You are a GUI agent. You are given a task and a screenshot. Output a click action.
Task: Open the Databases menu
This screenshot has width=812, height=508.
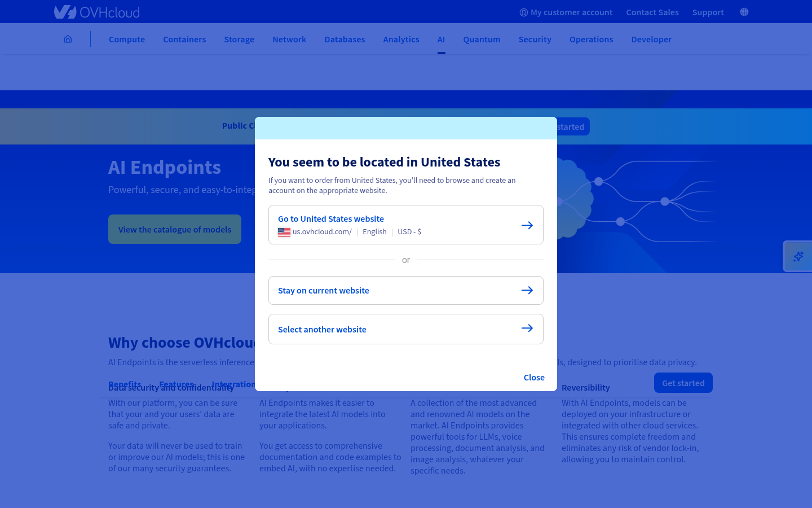click(x=345, y=40)
